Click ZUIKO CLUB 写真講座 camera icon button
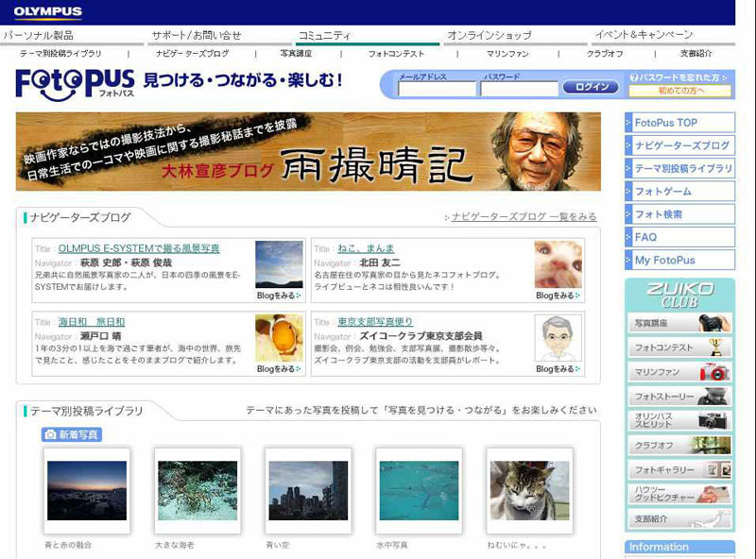The width and height of the screenshot is (756, 559). (679, 323)
